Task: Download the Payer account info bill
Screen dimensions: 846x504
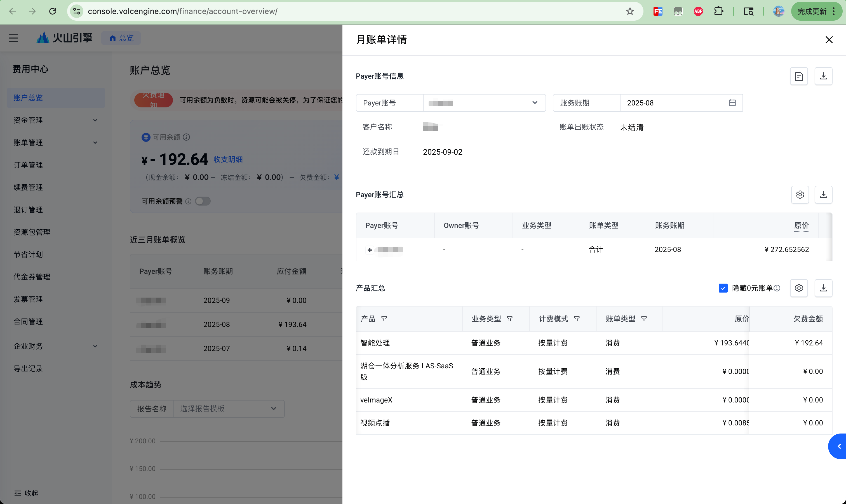Action: tap(823, 76)
